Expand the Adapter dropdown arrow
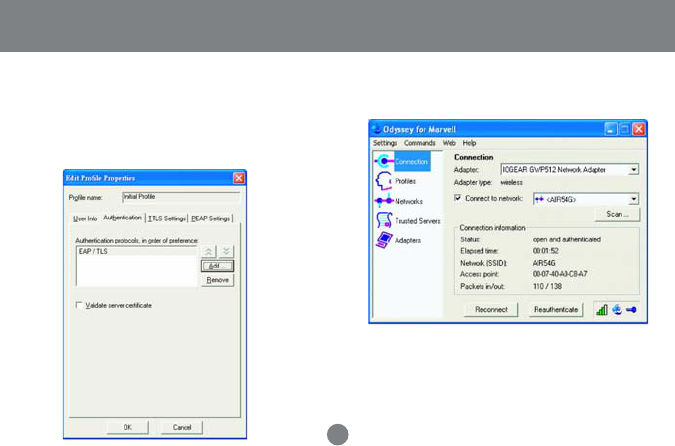This screenshot has width=675, height=446. (633, 170)
